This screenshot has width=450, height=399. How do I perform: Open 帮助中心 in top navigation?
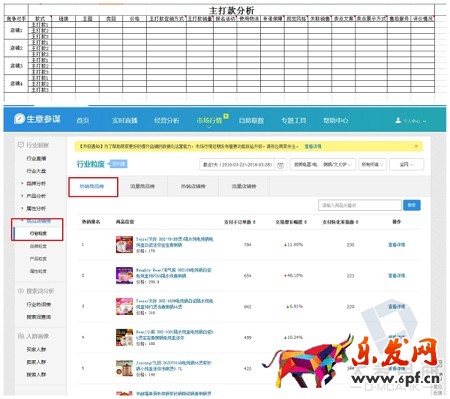click(x=335, y=120)
